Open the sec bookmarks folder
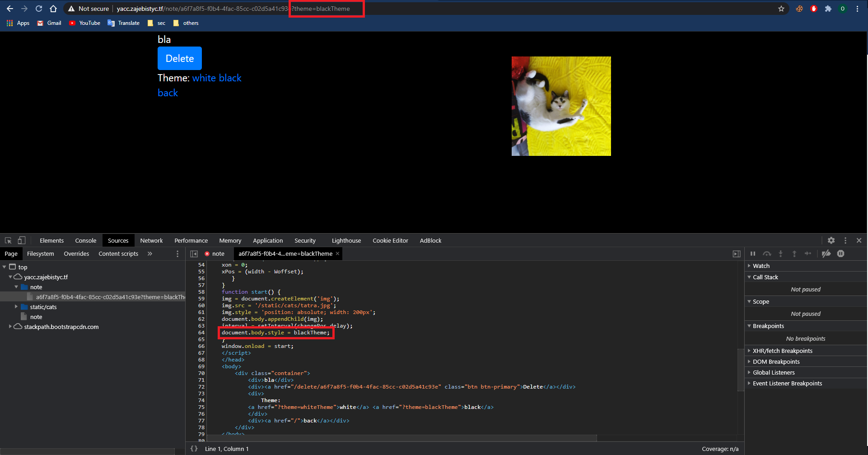Image resolution: width=868 pixels, height=455 pixels. tap(157, 23)
